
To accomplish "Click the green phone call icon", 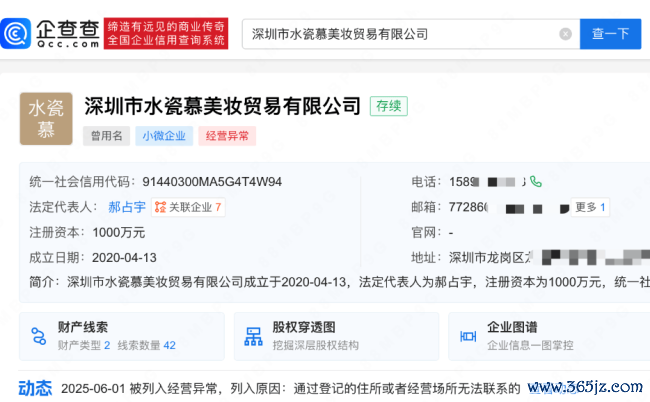I will 536,182.
